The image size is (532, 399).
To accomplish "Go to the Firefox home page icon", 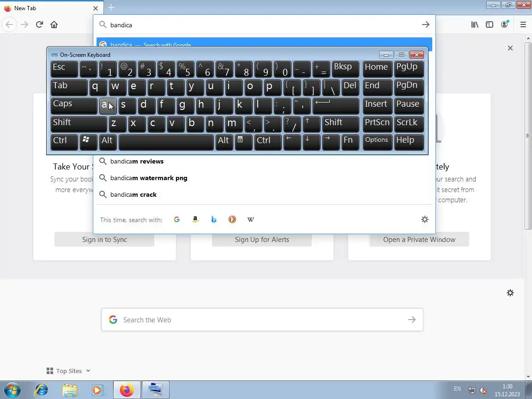I will click(54, 24).
